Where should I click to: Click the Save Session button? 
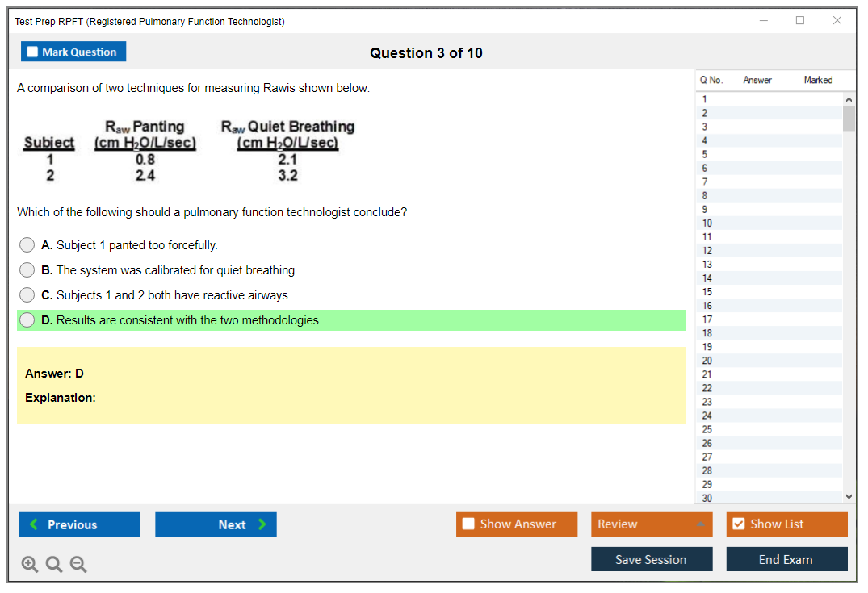652,559
